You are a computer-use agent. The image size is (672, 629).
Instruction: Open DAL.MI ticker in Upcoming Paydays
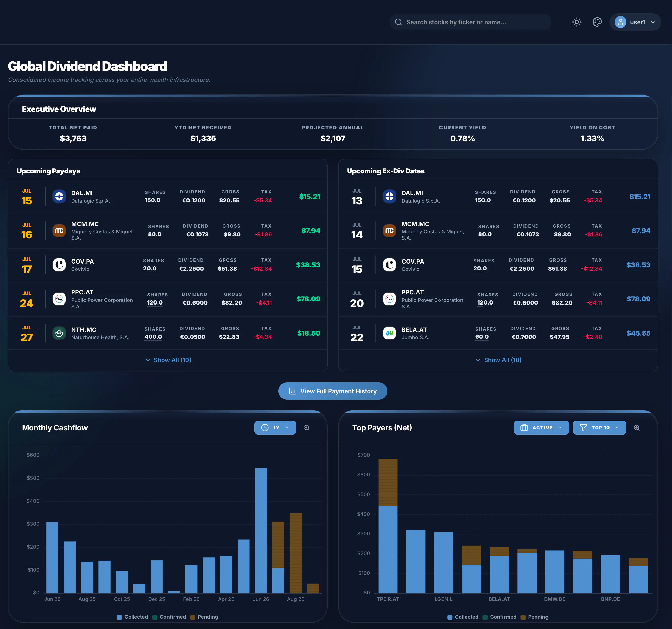tap(82, 193)
